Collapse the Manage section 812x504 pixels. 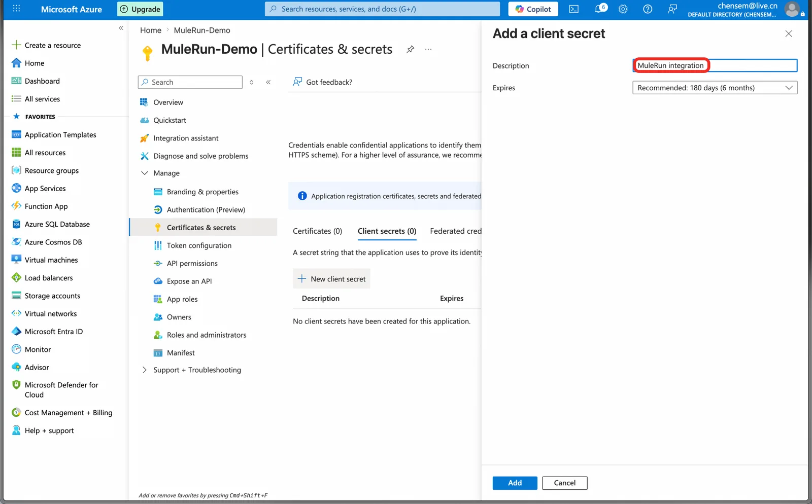[x=145, y=173]
